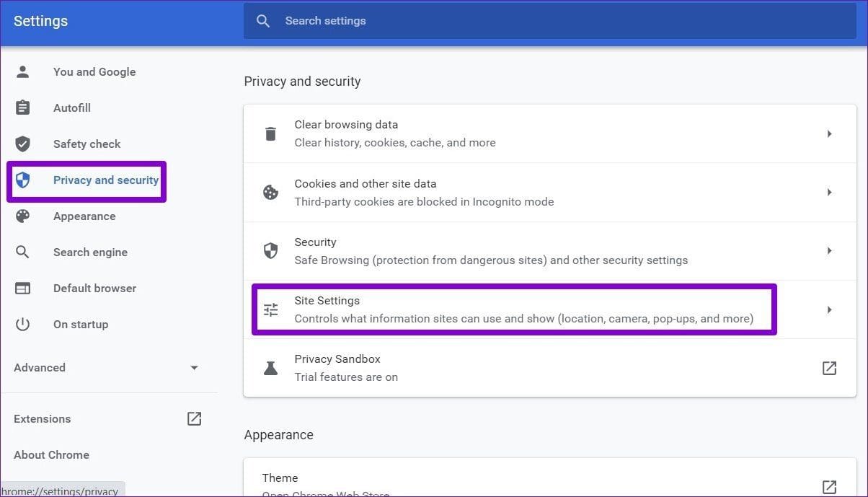This screenshot has width=868, height=497.
Task: Click the clipboard icon beside Autofill
Action: coord(23,107)
